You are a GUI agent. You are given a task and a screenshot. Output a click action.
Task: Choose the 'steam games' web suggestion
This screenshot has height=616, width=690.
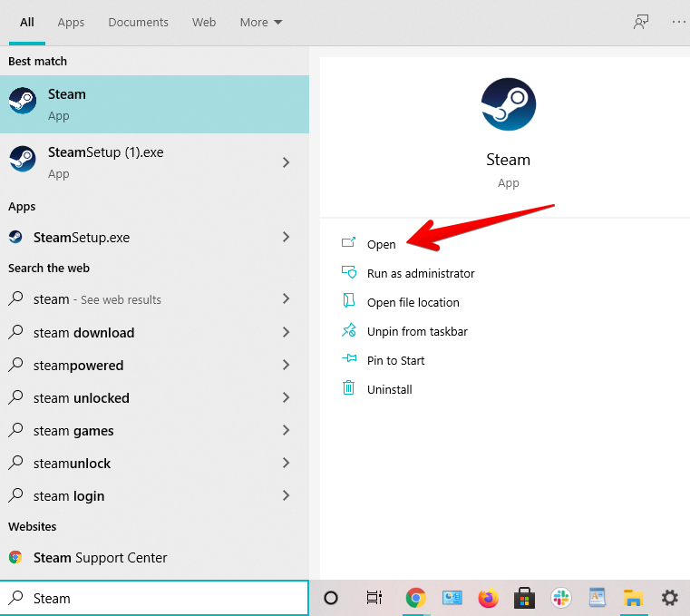[154, 430]
